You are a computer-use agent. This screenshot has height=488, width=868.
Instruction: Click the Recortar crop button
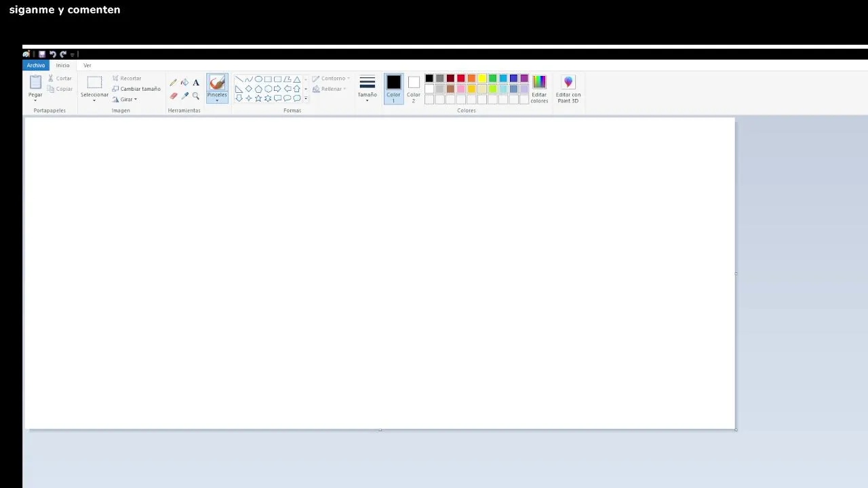(x=127, y=79)
